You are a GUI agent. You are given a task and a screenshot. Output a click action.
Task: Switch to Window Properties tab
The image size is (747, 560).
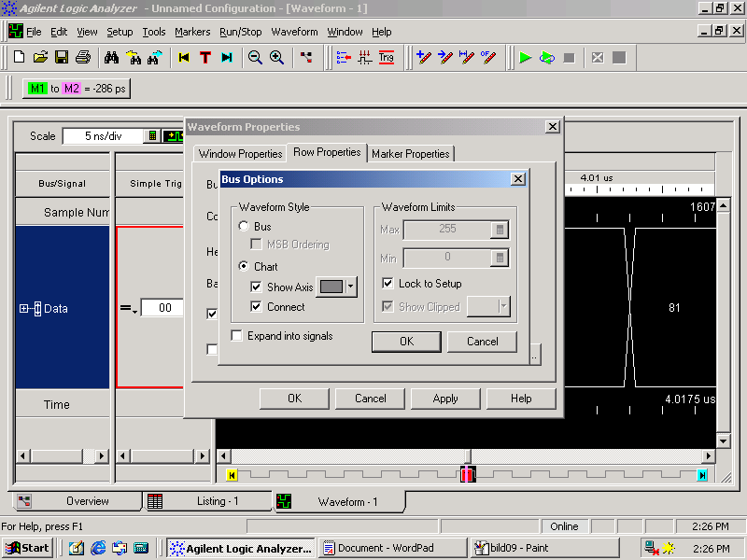pos(240,154)
